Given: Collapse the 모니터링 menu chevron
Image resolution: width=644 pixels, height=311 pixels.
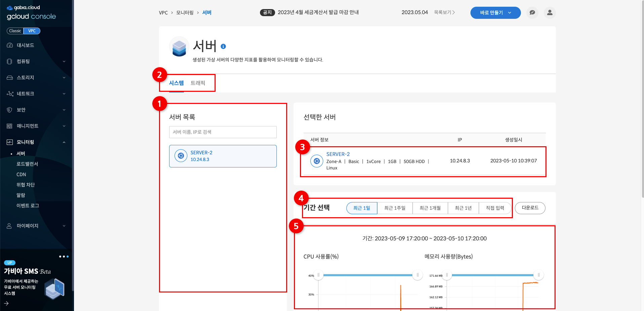Looking at the screenshot, I should tap(64, 142).
